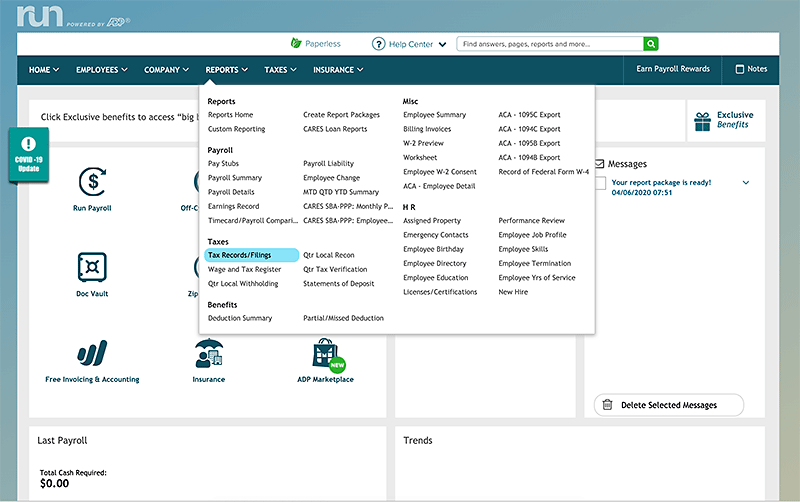Image resolution: width=800 pixels, height=502 pixels.
Task: Select Earnings Record report
Action: point(234,206)
